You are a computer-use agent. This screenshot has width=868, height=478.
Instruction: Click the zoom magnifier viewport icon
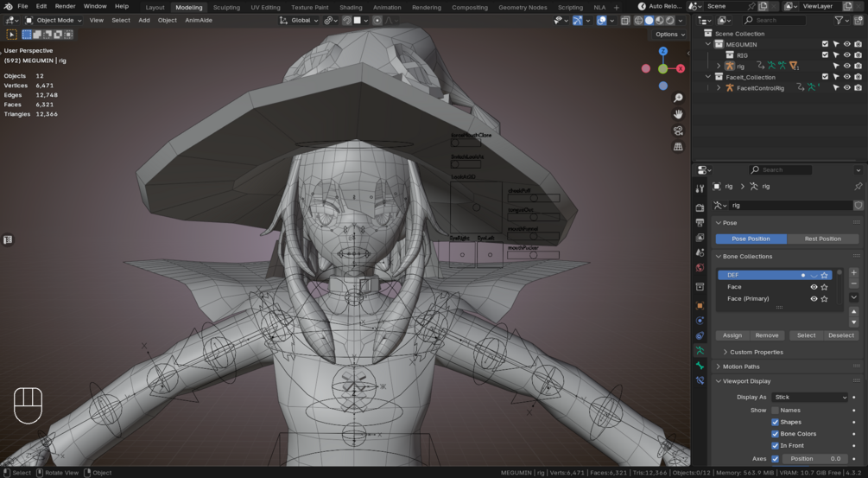coord(678,98)
